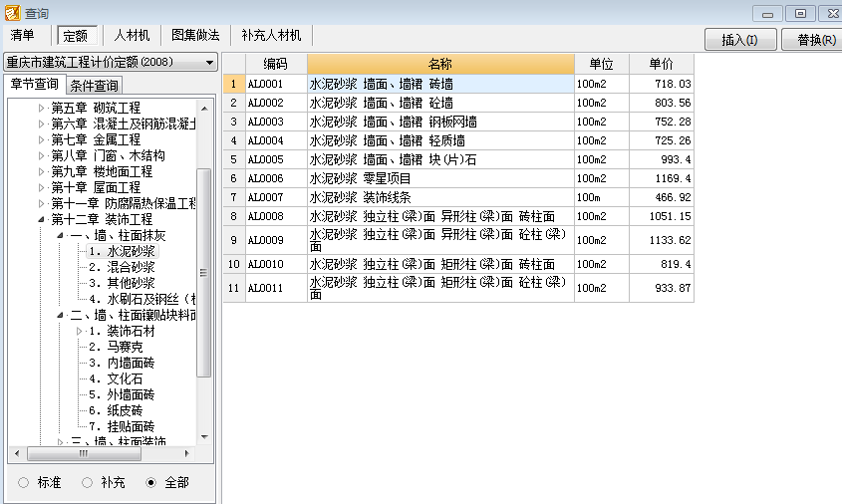The height and width of the screenshot is (504, 842).
Task: Click the 替换(R) button
Action: 813,40
